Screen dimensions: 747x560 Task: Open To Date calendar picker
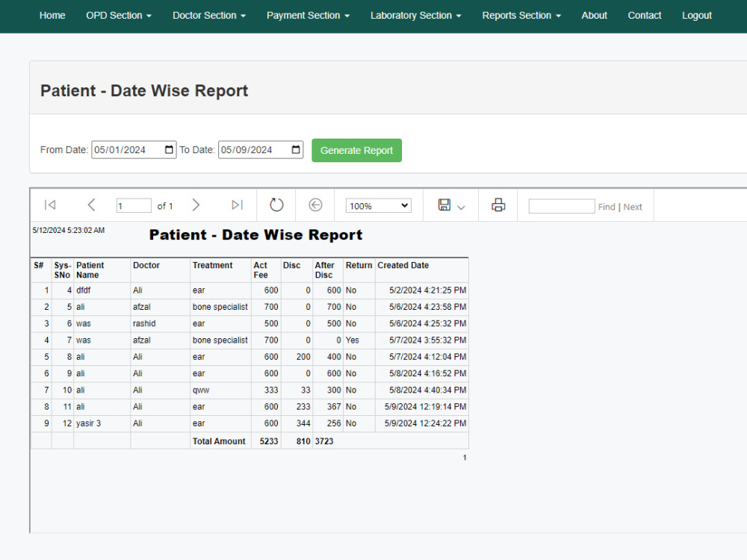295,149
